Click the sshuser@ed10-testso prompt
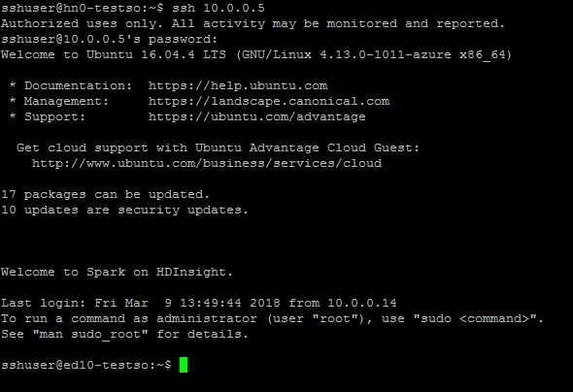Viewport: 573px width, 392px height. tap(86, 365)
